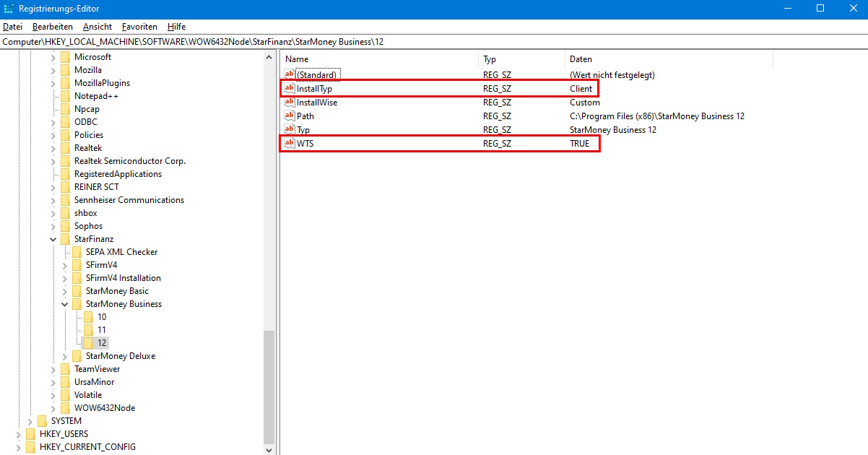Sort values by the Typ column header
The height and width of the screenshot is (455, 868).
521,59
